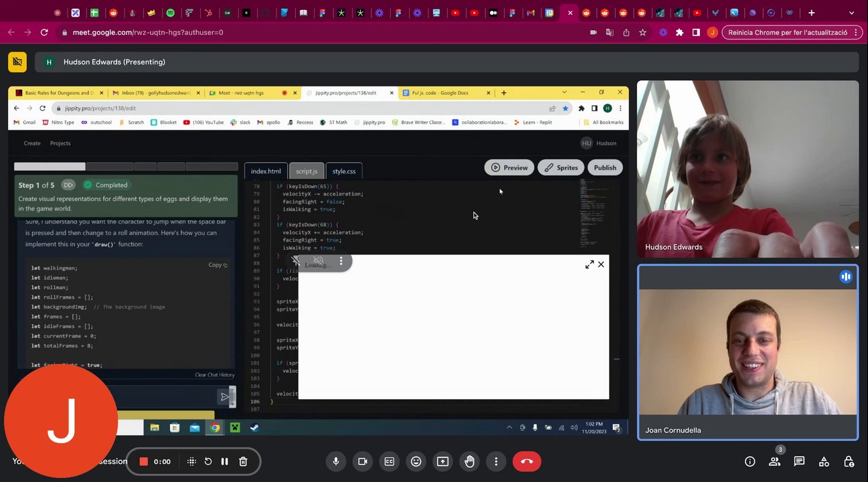
Task: Restart the recording
Action: tap(208, 461)
